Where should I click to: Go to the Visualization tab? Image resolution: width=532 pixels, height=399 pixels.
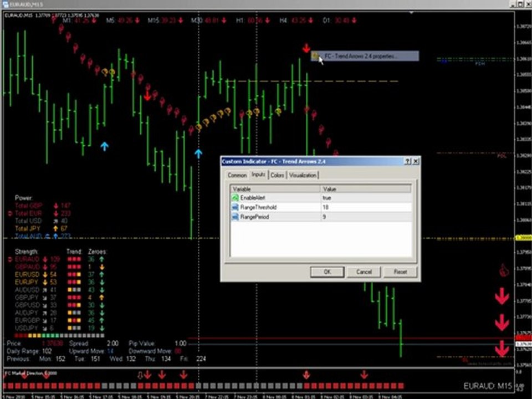point(303,175)
